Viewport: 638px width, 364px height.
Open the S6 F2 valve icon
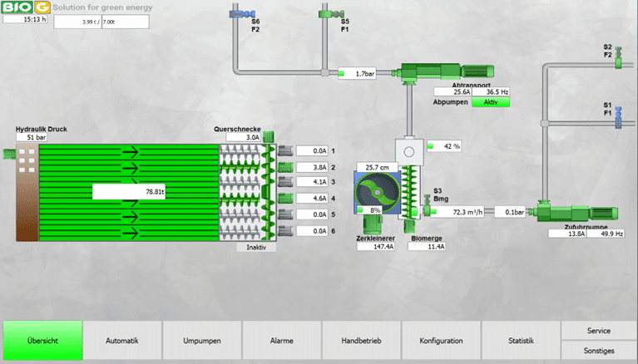click(242, 14)
